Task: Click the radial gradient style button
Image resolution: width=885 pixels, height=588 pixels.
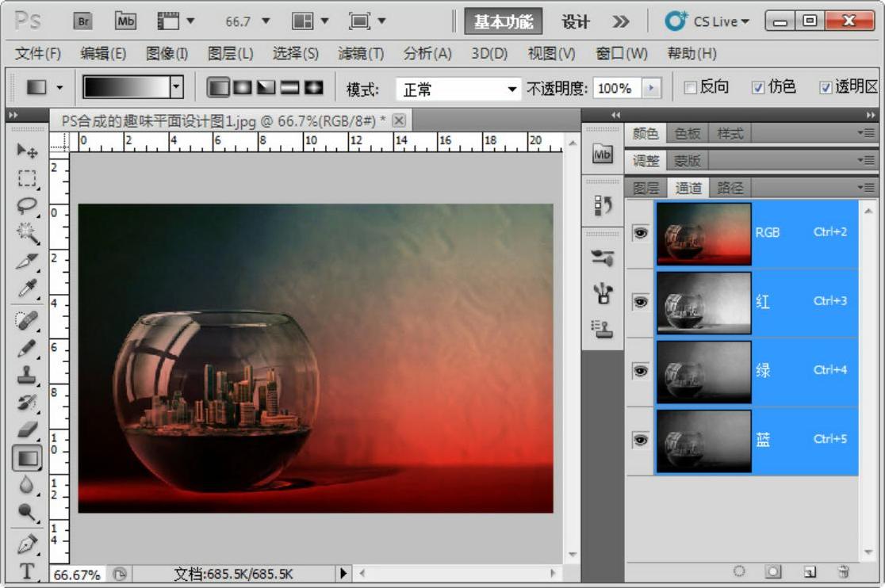Action: [241, 87]
